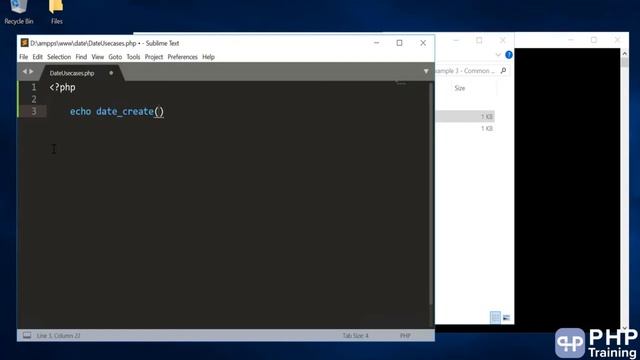Click the minimap at the editor's top right
Viewport: 640px width, 360px height.
401,84
